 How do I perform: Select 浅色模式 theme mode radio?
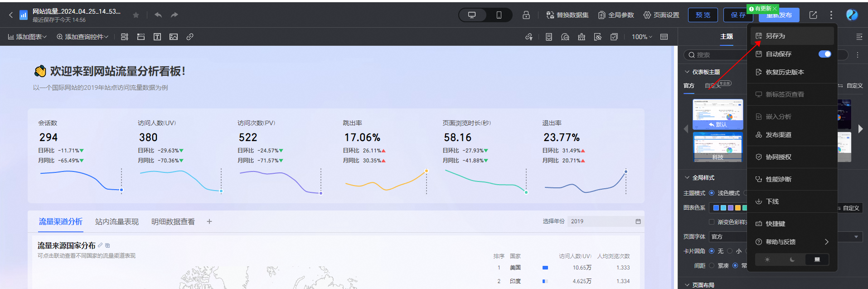pyautogui.click(x=712, y=193)
